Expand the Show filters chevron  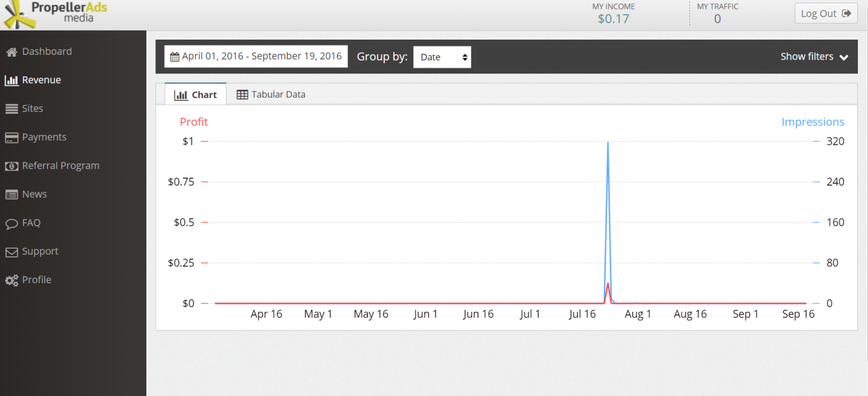844,57
